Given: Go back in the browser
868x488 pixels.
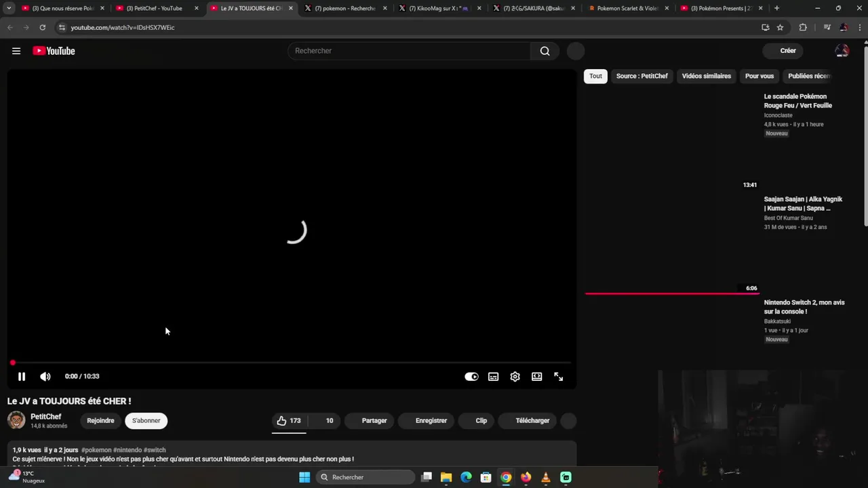Looking at the screenshot, I should pos(9,28).
